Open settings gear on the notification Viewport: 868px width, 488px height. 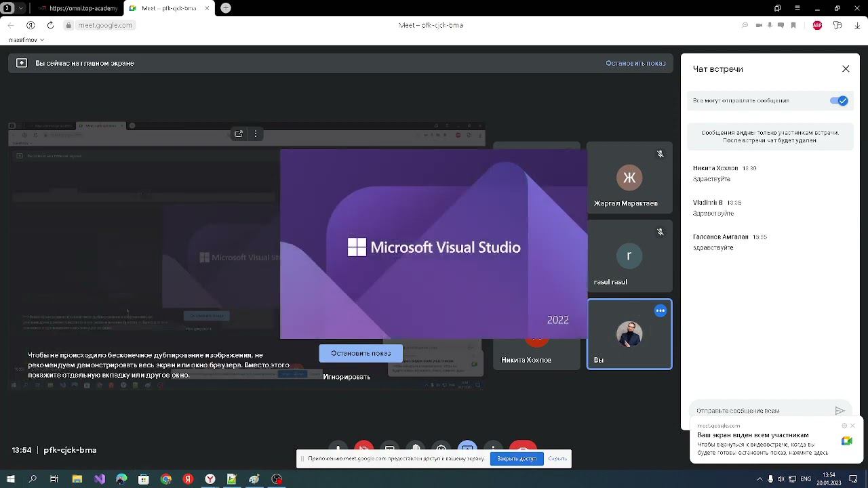pyautogui.click(x=844, y=426)
